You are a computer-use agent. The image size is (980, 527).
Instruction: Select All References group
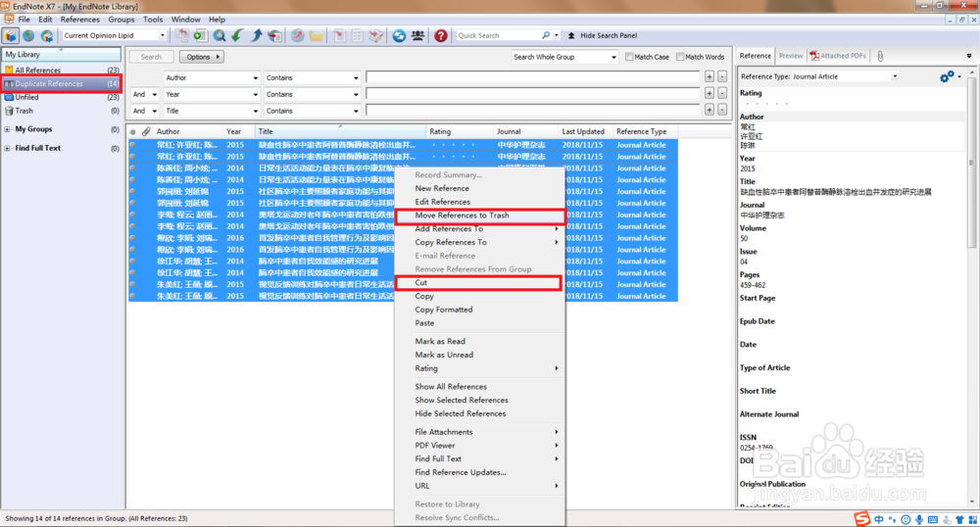[x=61, y=70]
